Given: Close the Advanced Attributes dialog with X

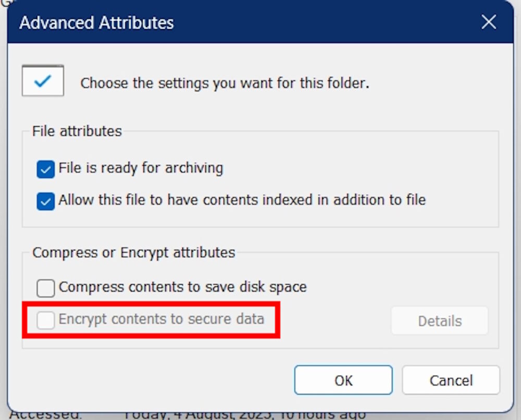Looking at the screenshot, I should point(489,22).
